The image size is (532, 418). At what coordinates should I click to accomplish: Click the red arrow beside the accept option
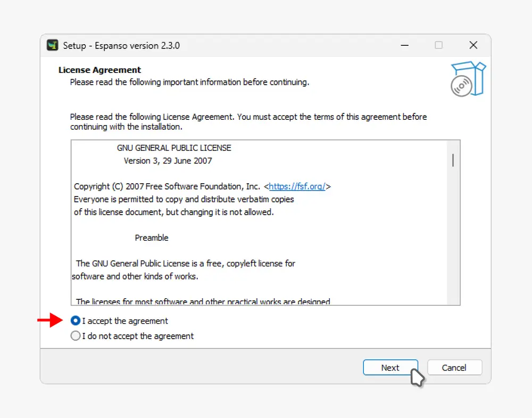49,321
